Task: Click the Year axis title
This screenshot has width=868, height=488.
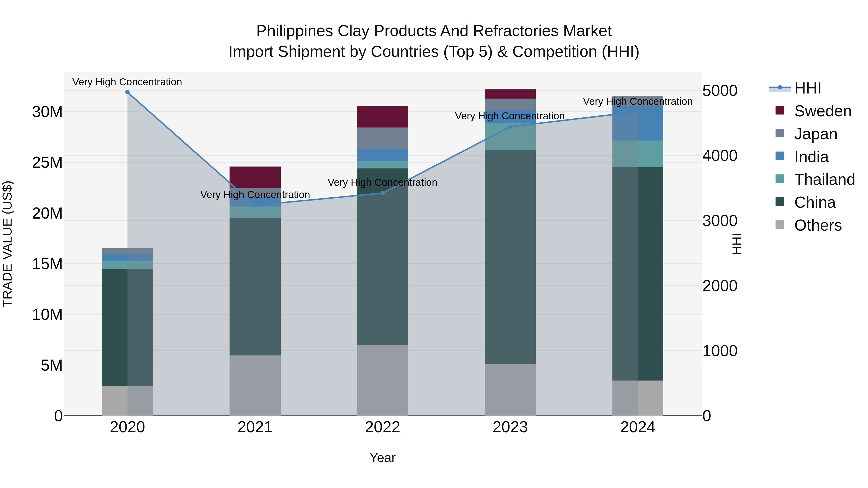Action: (x=382, y=458)
